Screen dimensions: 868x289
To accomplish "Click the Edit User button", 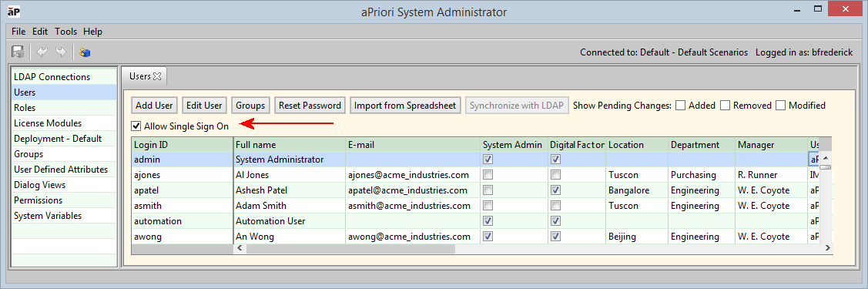I will click(x=204, y=105).
